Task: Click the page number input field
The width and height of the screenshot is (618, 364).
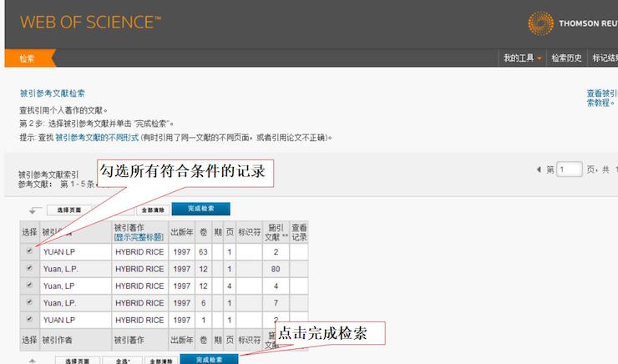Action: click(569, 169)
